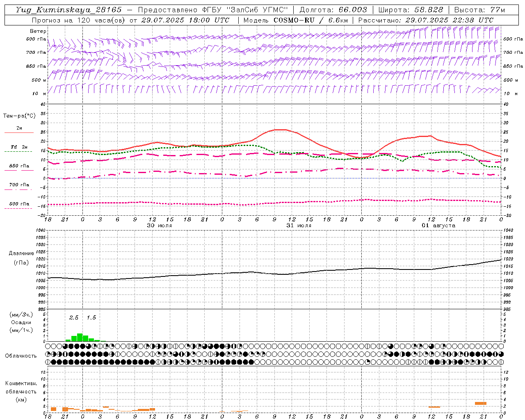Click the (км) unit under convective cloudiness
Screen dimensions: 525x420
tap(21, 399)
